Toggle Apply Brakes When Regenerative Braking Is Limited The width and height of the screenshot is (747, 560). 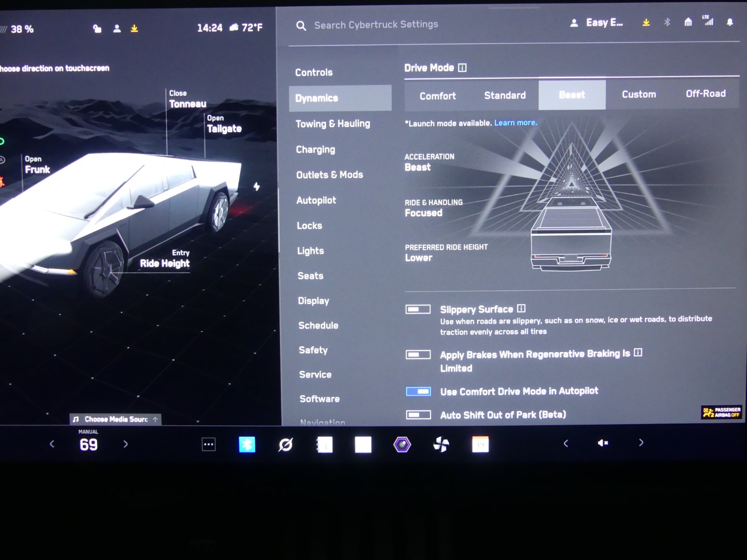418,355
